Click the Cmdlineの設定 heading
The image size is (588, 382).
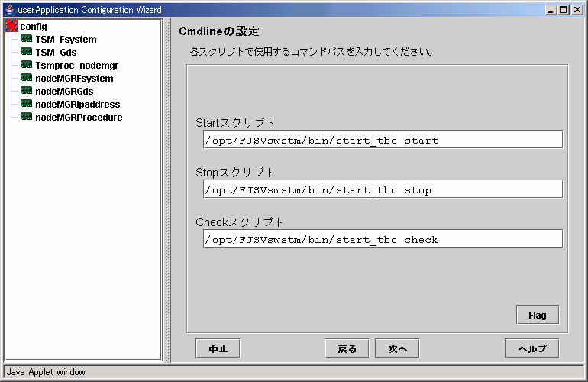(219, 31)
